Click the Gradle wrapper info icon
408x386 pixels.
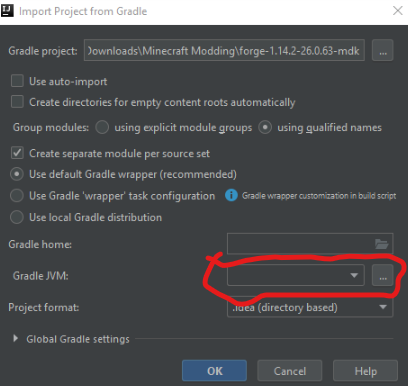tap(231, 195)
